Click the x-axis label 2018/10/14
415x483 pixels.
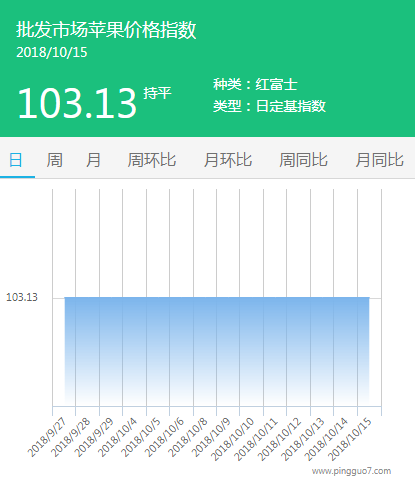pyautogui.click(x=327, y=439)
